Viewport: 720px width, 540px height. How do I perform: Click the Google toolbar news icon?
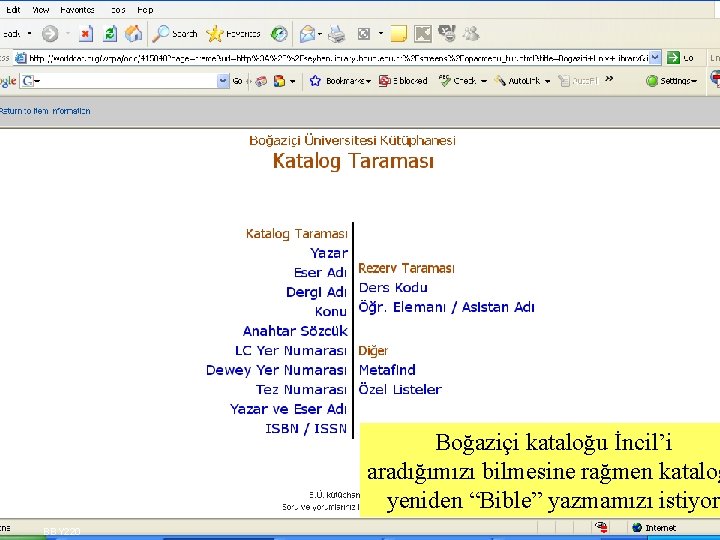click(x=261, y=81)
